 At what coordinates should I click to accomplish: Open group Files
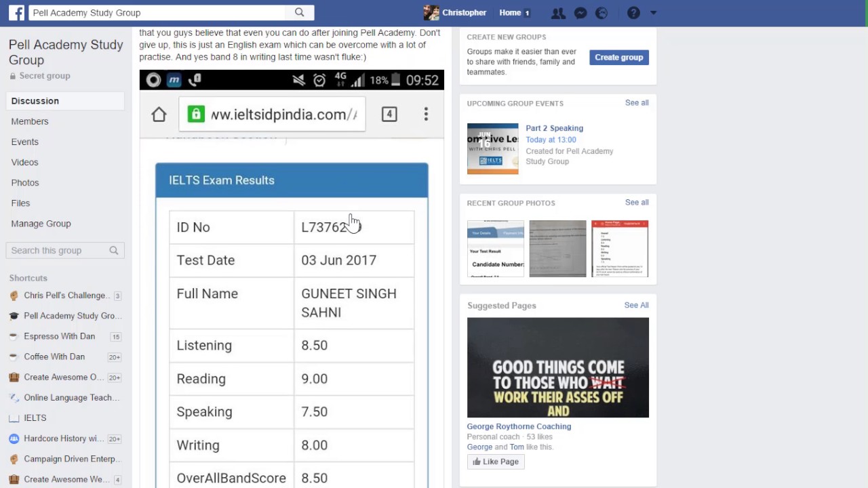[x=20, y=203]
